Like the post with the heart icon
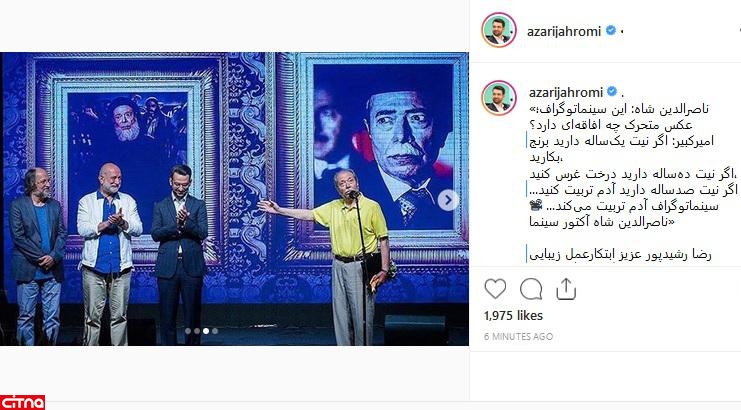Viewport: 741px width, 410px height. coord(495,289)
